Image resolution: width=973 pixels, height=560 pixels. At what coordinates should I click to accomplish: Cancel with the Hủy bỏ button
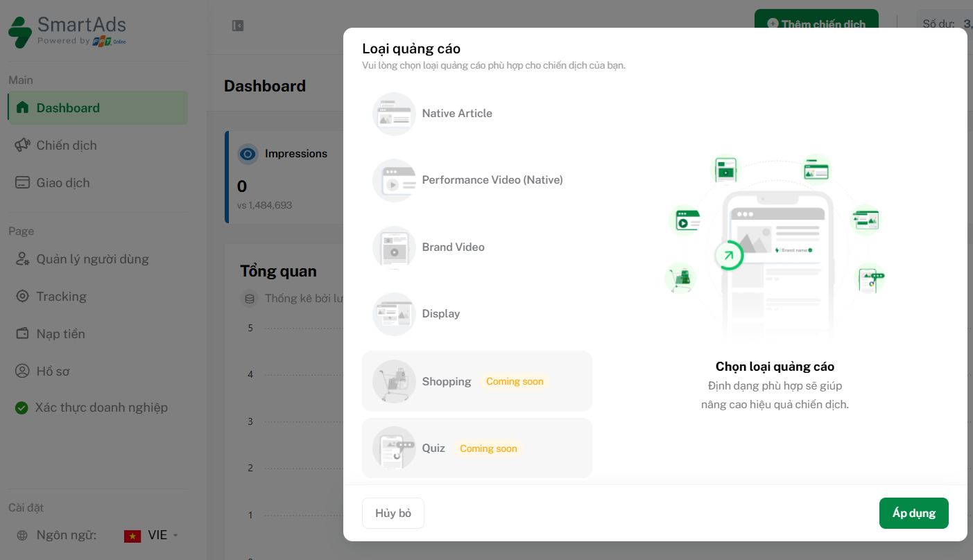coord(393,514)
